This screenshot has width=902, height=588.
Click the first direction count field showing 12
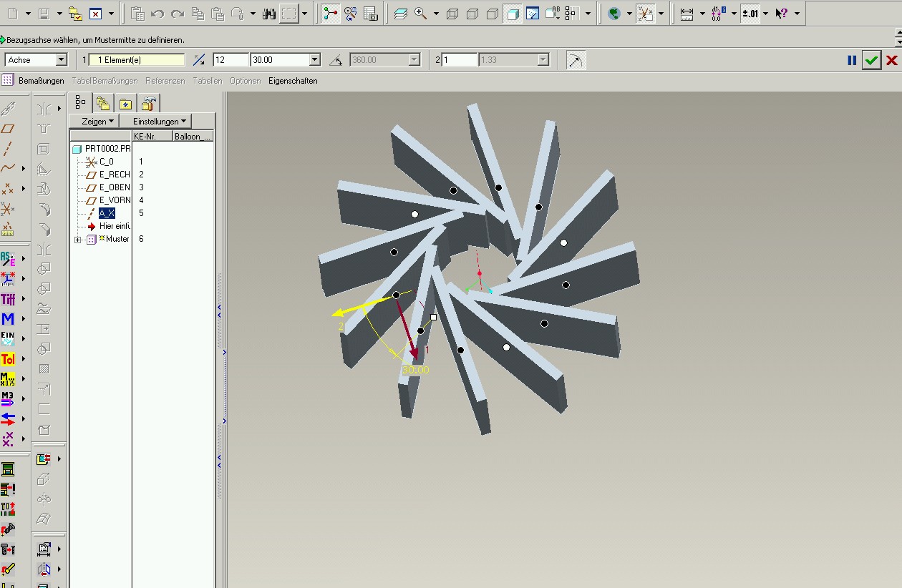click(231, 60)
